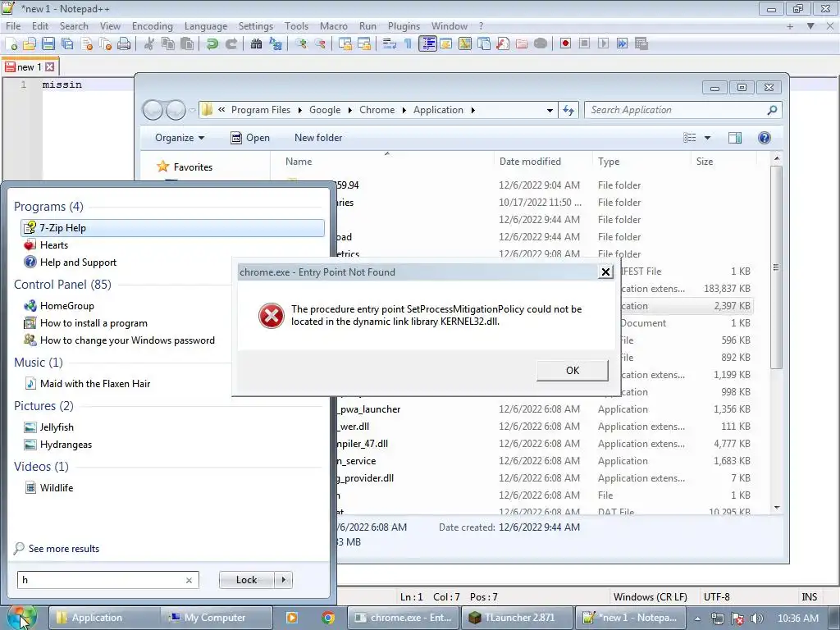Click the Open file toolbar icon in Notepad++

30,44
